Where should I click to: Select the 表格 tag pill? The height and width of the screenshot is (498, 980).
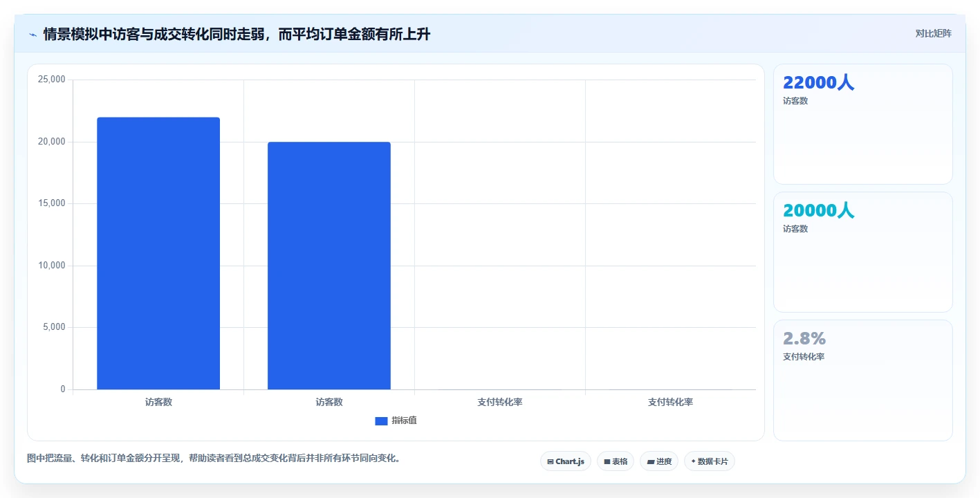(616, 461)
